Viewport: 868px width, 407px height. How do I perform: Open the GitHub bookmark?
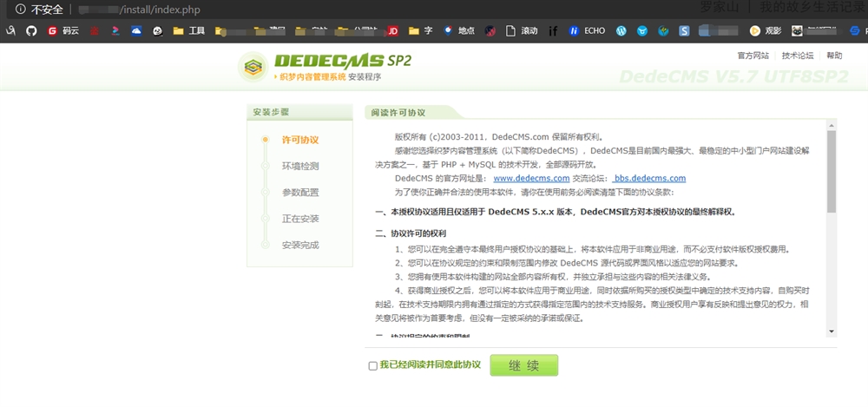click(x=31, y=31)
